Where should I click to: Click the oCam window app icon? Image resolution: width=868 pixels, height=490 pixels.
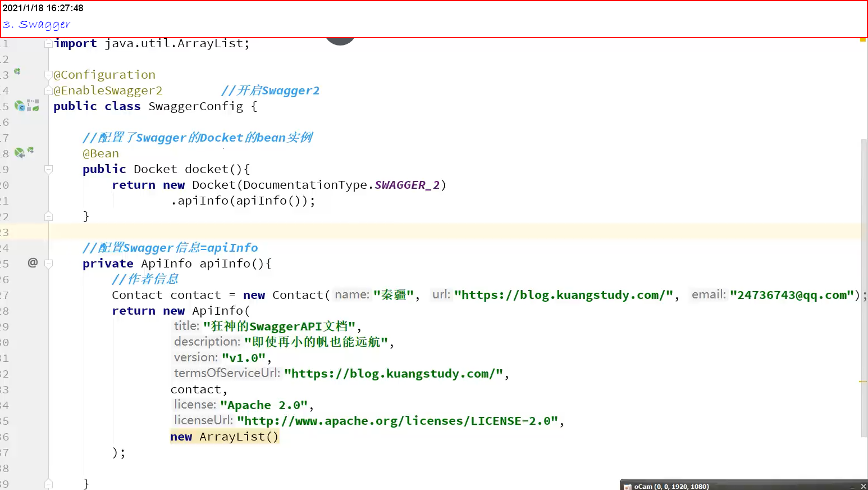tap(627, 487)
